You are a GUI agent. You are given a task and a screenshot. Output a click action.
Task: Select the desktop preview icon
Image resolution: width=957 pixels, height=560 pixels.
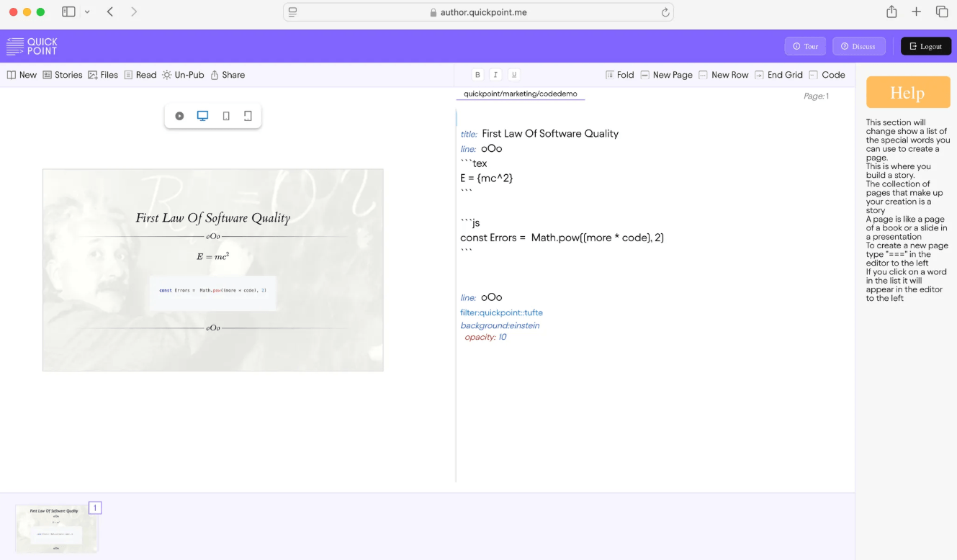202,116
